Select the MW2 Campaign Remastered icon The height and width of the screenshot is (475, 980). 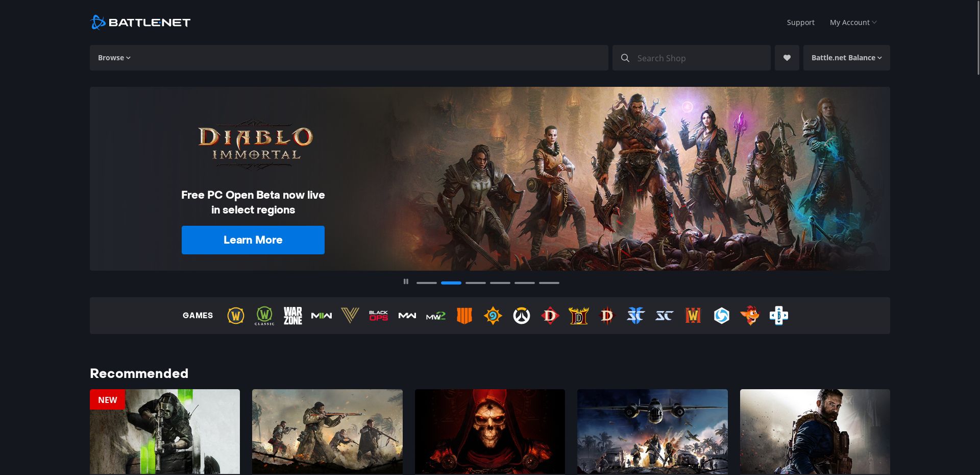click(x=436, y=316)
